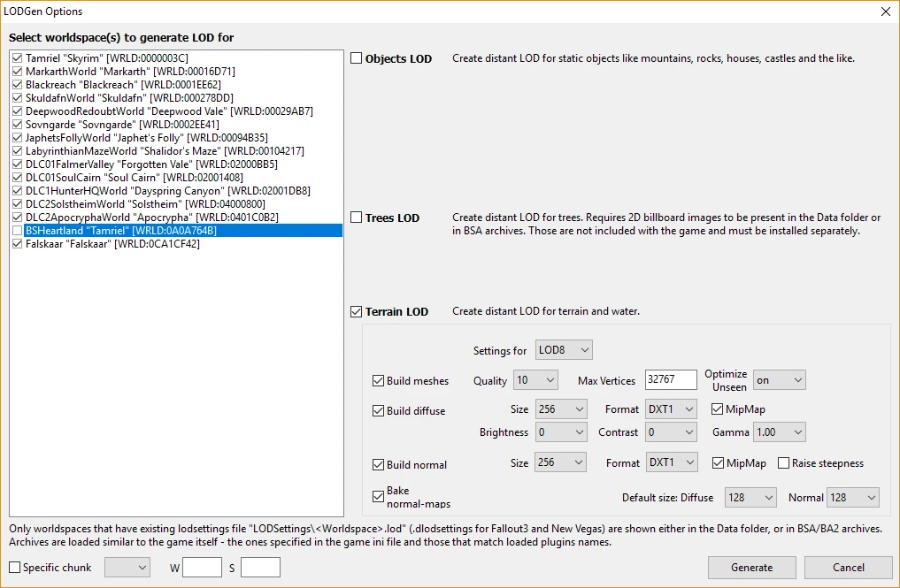
Task: Toggle the Build meshes checkbox
Action: 378,381
